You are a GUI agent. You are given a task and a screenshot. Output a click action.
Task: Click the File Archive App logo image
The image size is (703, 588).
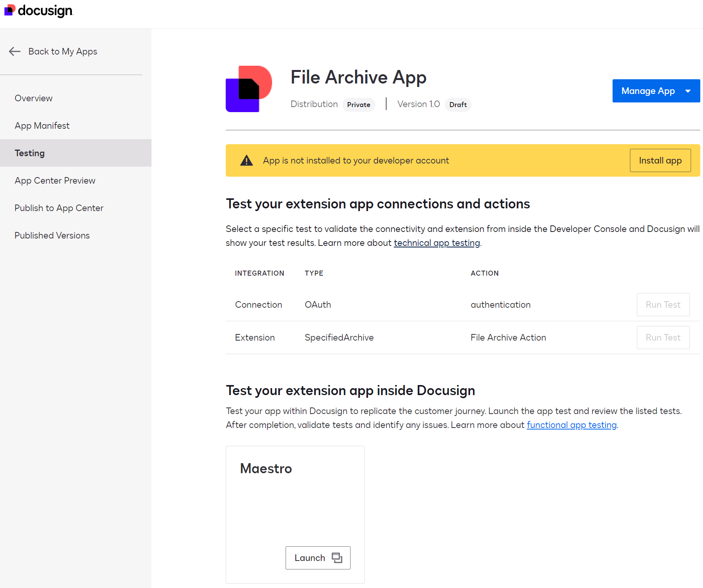pyautogui.click(x=249, y=89)
